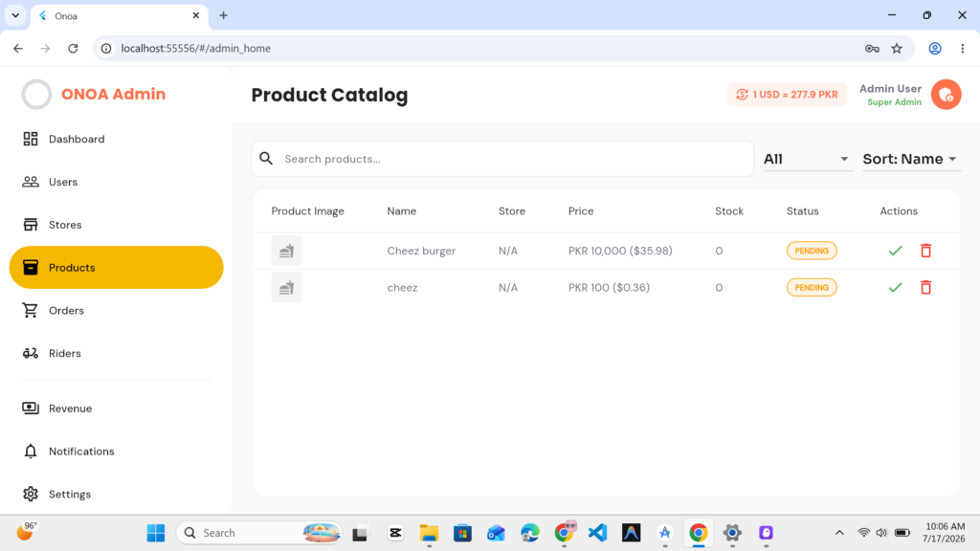The image size is (980, 551).
Task: Click the PENDING status badge for cheez
Action: click(x=812, y=287)
